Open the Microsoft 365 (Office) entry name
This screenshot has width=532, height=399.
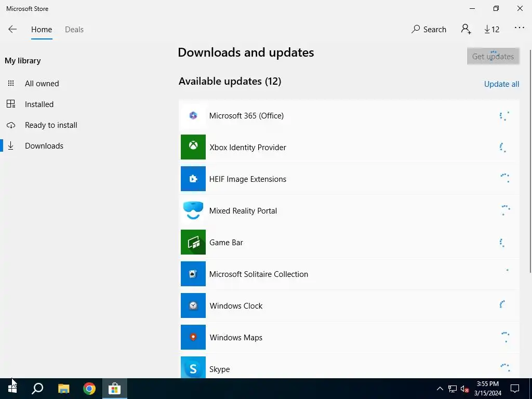coord(246,116)
